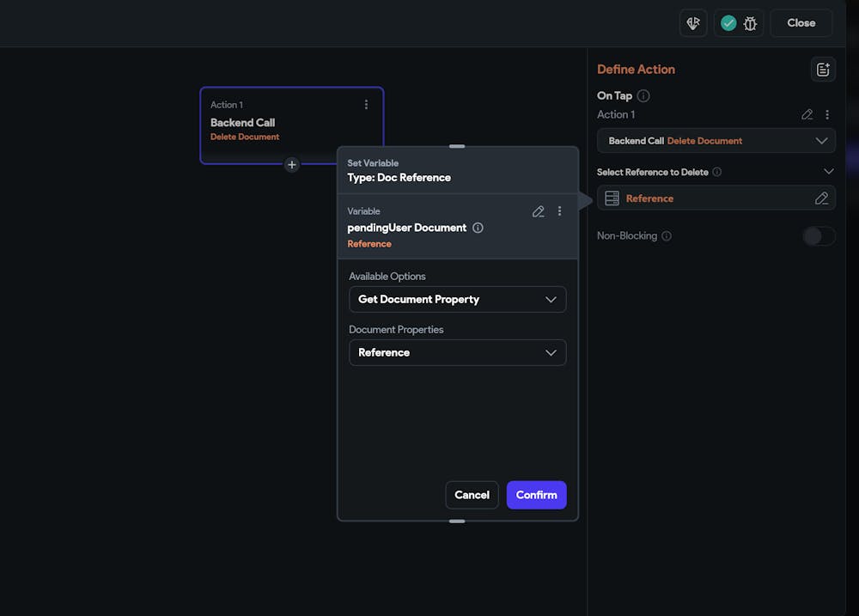Screen dimensions: 859x616
Task: Click the plus button below Action 1 card
Action: click(292, 164)
